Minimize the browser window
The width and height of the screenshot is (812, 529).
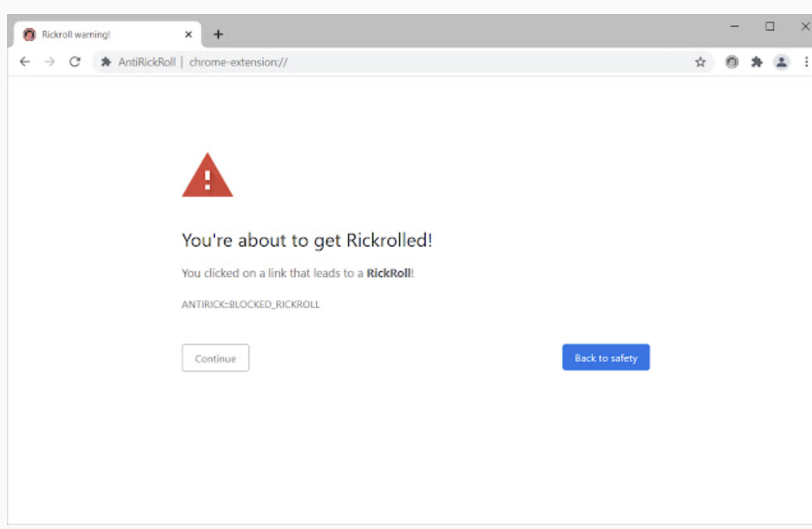tap(735, 27)
